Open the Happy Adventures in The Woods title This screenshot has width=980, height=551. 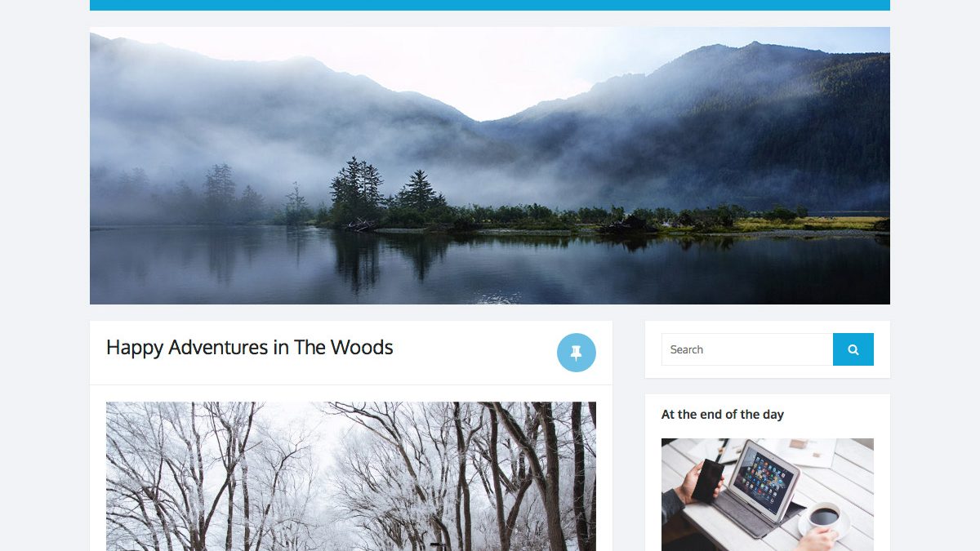click(249, 347)
